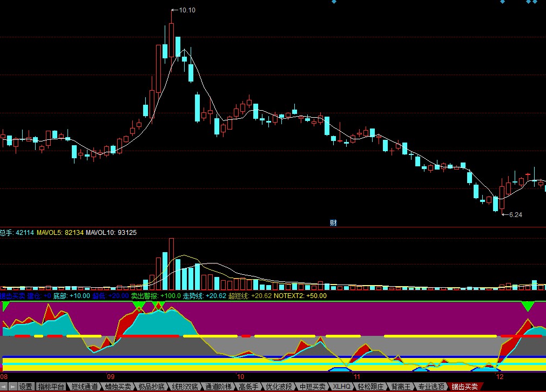Click the 财 finance marker on chart
546x392 pixels.
point(333,222)
